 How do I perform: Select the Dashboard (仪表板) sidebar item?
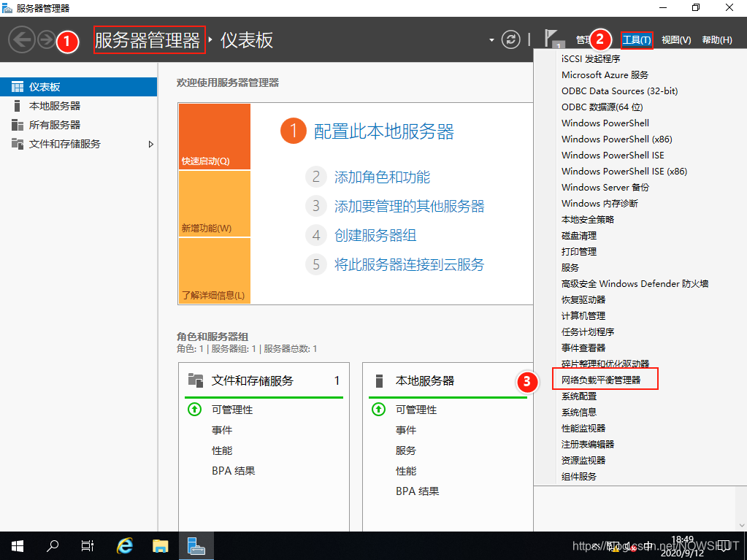(x=45, y=87)
